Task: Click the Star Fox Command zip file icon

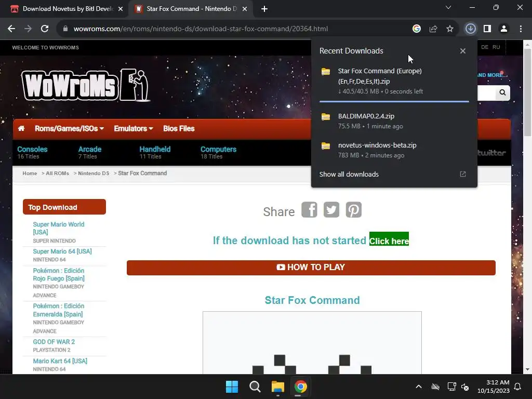Action: point(326,72)
